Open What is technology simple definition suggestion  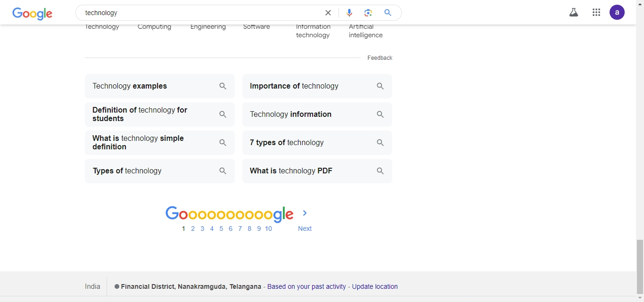[160, 143]
